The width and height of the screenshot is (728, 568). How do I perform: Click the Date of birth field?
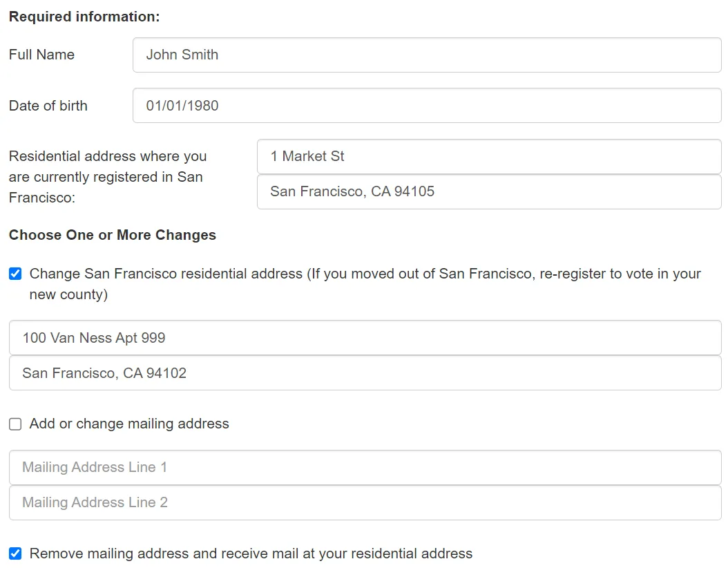coord(427,105)
